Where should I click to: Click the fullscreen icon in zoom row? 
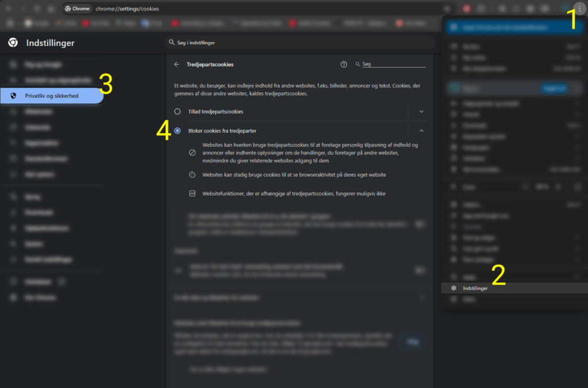tap(577, 187)
